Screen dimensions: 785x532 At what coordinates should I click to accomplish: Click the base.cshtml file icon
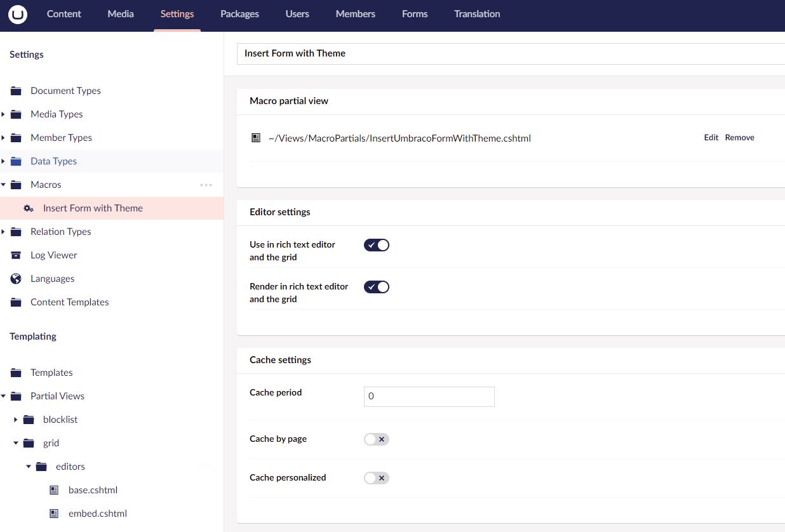[x=54, y=490]
